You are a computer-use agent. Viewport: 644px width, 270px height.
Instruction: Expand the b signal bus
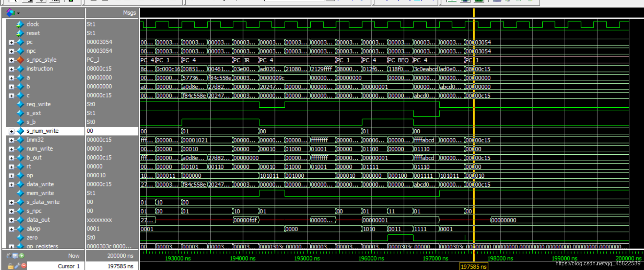tap(11, 87)
